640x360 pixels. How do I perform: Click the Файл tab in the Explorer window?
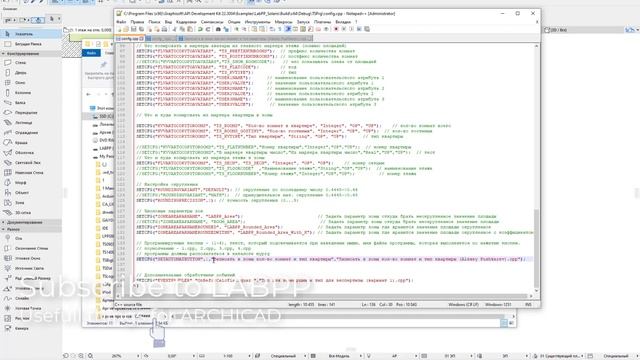pyautogui.click(x=91, y=53)
